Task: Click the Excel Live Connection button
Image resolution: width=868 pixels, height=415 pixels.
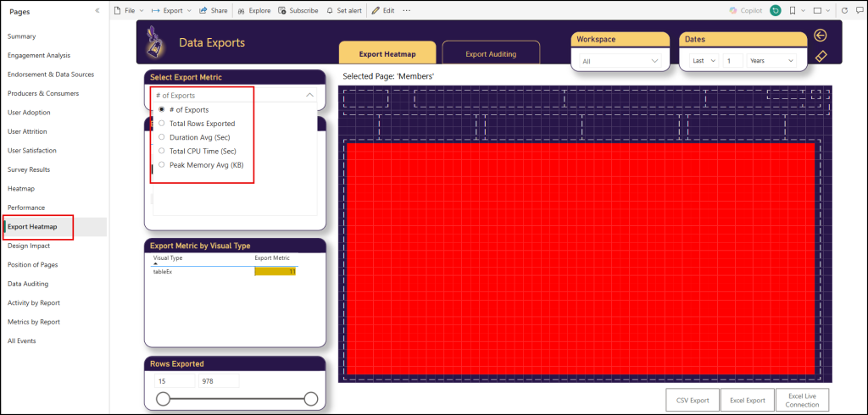Action: [x=802, y=401]
